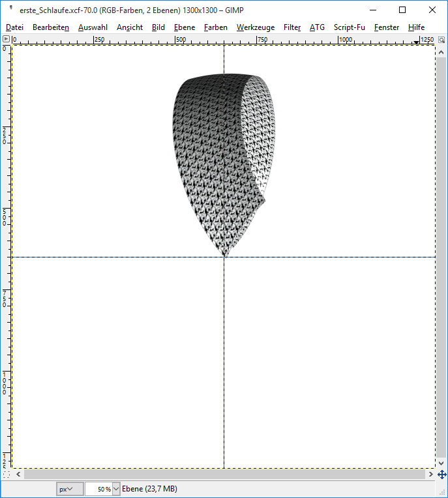The width and height of the screenshot is (448, 498).
Task: Open the Filter menu
Action: click(x=292, y=27)
